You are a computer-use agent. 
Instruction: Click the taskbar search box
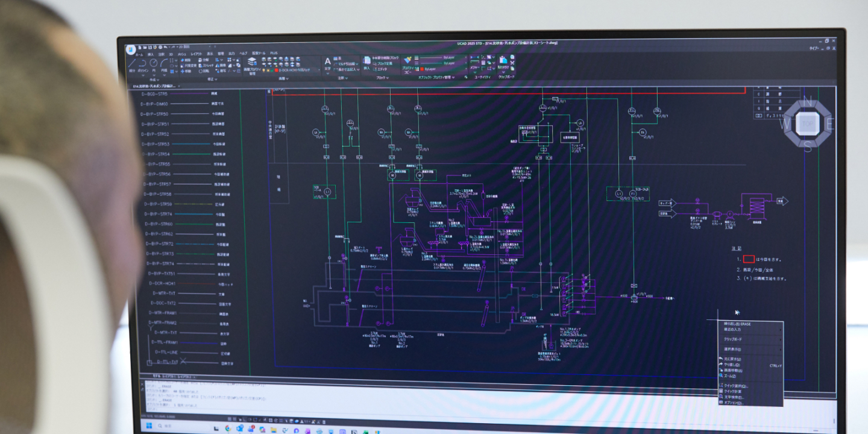(x=182, y=426)
